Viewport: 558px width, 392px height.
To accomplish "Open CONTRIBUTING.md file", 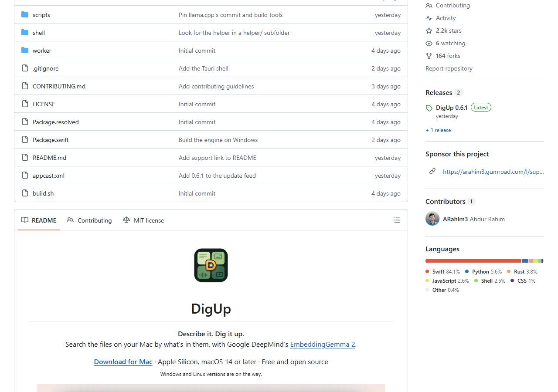I will 59,86.
